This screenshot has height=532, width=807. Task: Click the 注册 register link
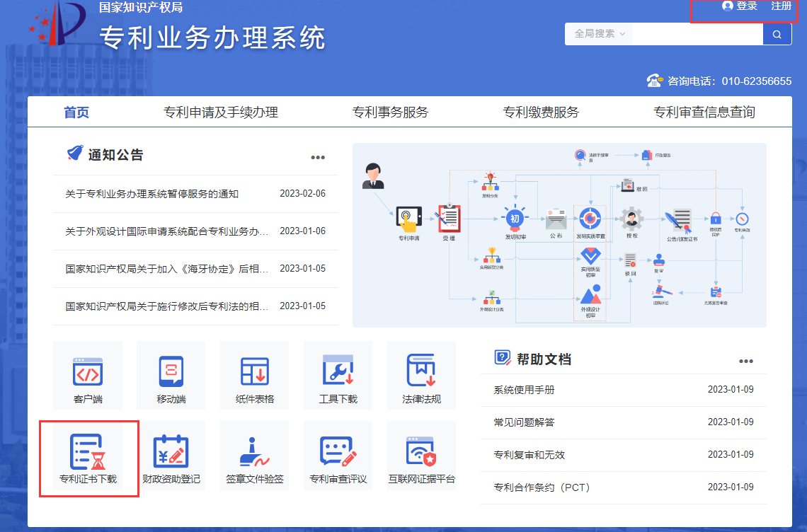[781, 6]
